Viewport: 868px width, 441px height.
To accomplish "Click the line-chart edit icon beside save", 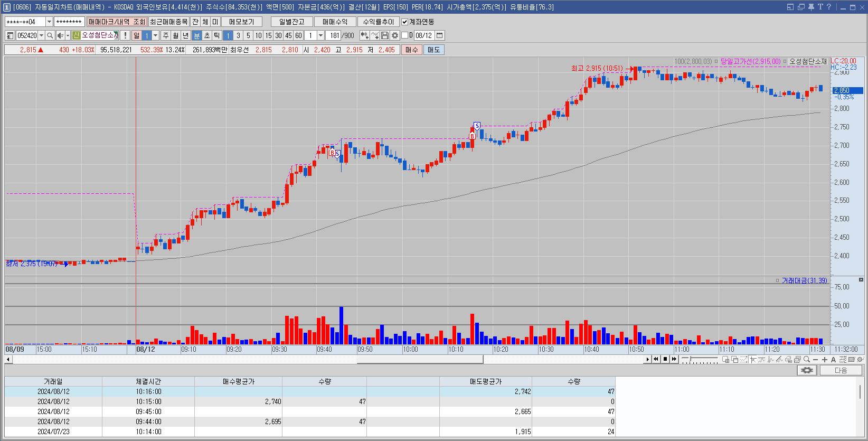I will click(x=375, y=35).
